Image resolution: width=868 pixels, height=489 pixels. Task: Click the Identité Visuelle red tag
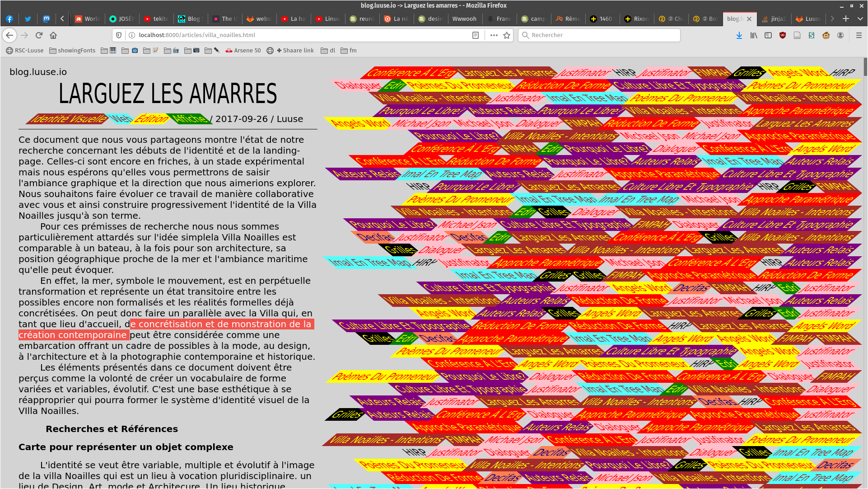pos(68,119)
